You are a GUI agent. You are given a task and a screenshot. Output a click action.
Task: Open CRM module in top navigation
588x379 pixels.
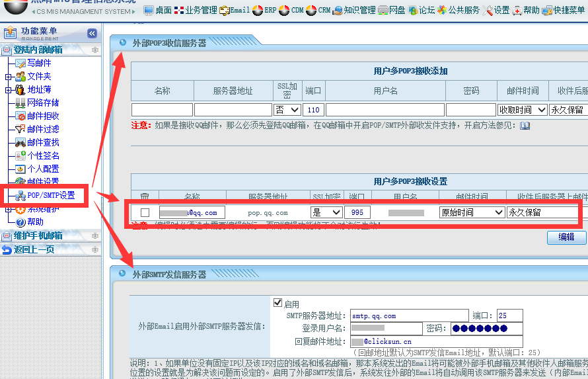318,10
